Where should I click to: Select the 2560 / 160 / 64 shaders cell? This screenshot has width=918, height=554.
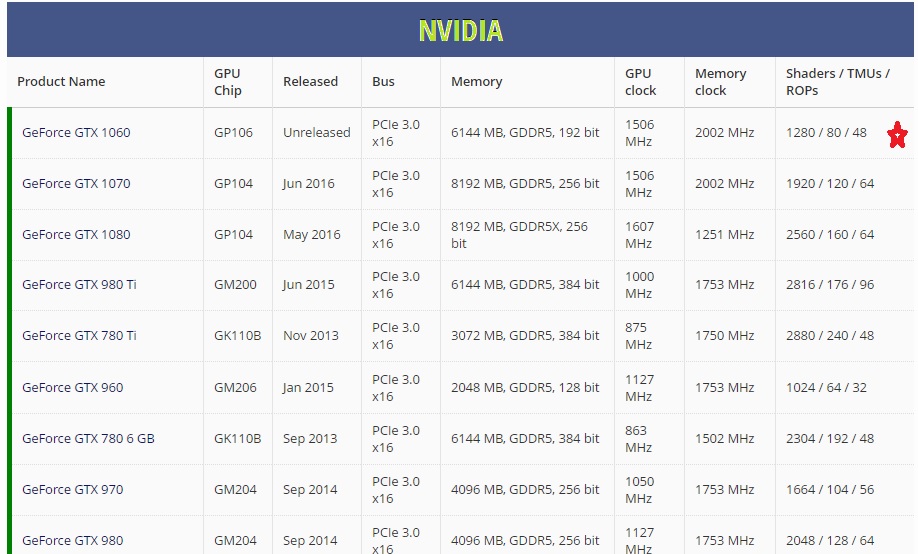(830, 234)
